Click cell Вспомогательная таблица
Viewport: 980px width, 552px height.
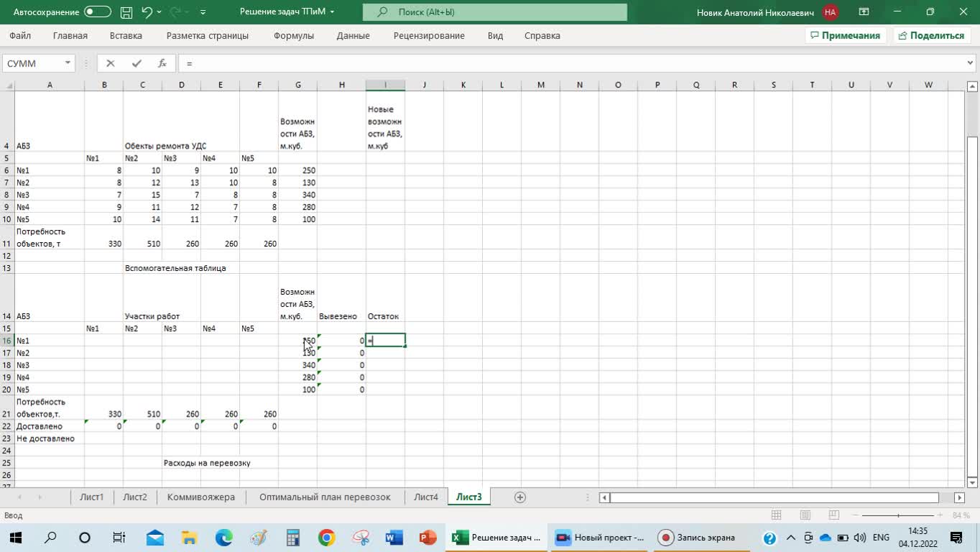pyautogui.click(x=175, y=268)
